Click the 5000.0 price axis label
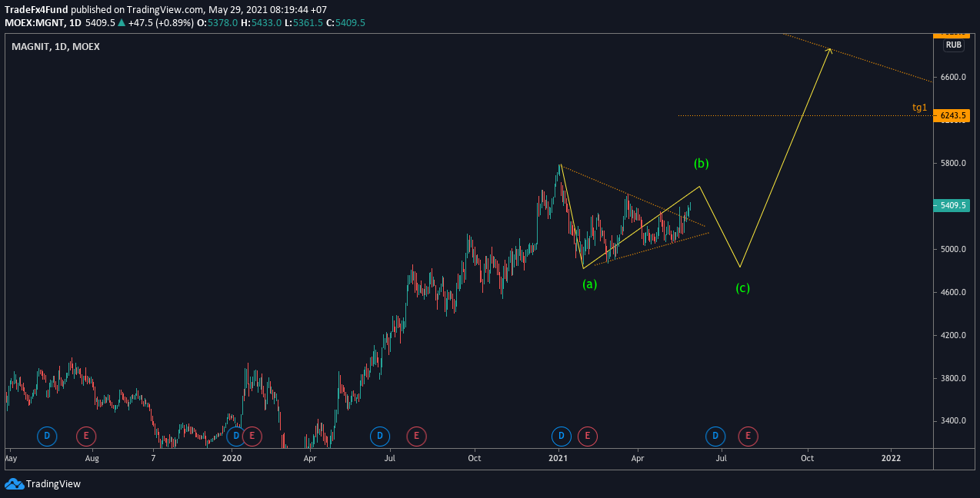The height and width of the screenshot is (498, 980). (x=952, y=250)
